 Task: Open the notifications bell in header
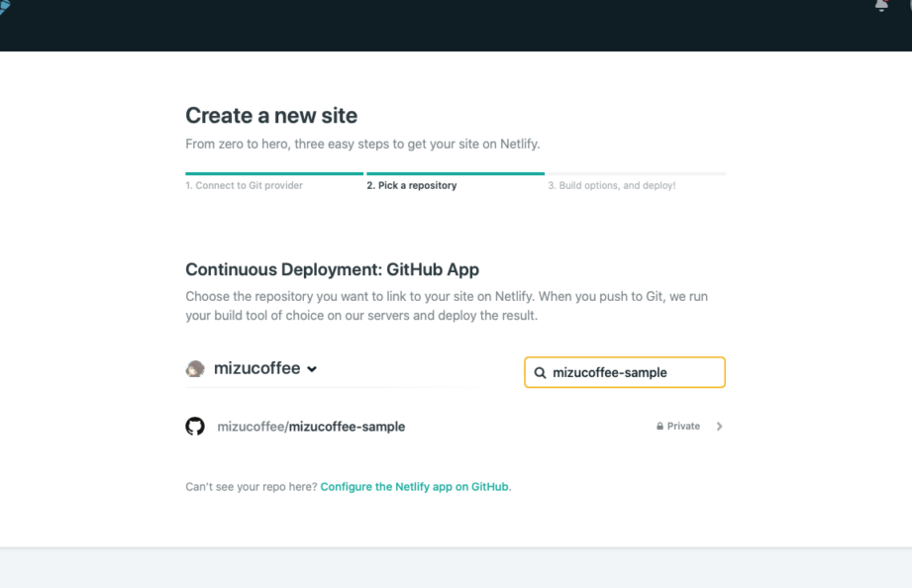tap(881, 5)
